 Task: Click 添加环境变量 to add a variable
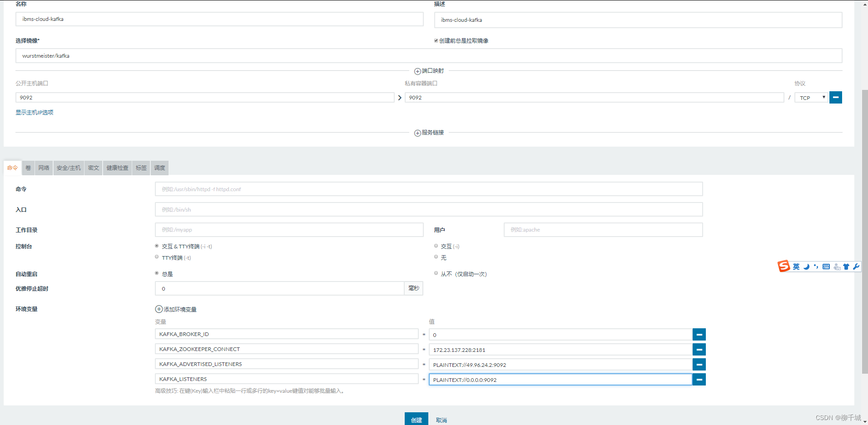tap(176, 309)
